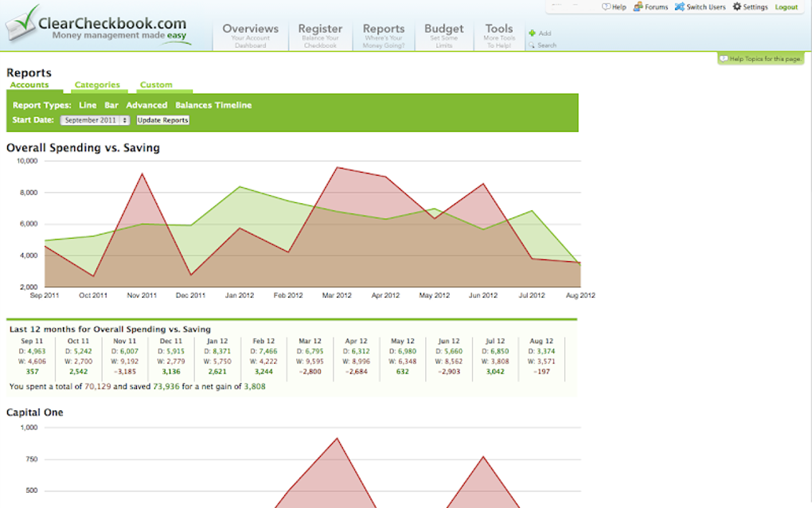The height and width of the screenshot is (508, 812).
Task: Open the Reports menu
Action: (x=384, y=35)
